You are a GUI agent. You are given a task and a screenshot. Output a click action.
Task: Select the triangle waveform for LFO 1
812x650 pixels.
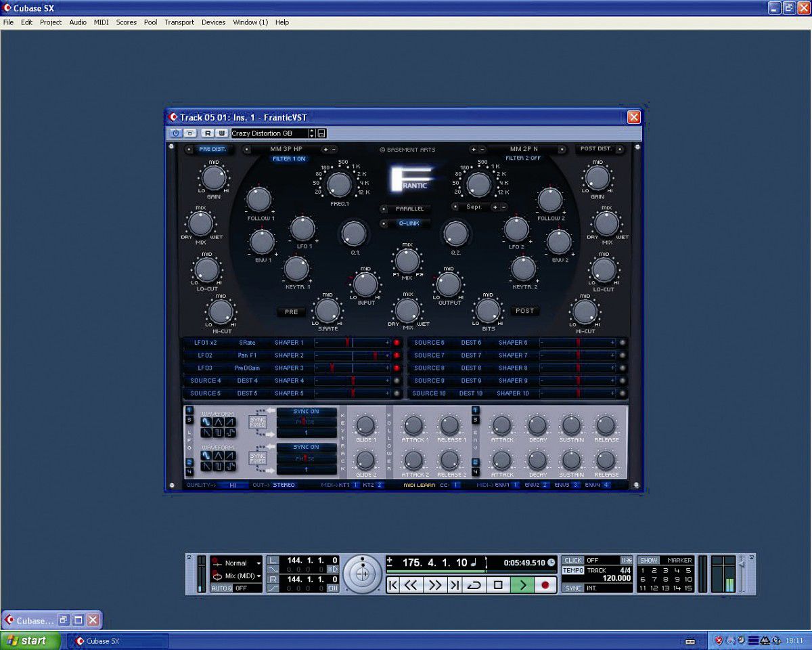[218, 422]
